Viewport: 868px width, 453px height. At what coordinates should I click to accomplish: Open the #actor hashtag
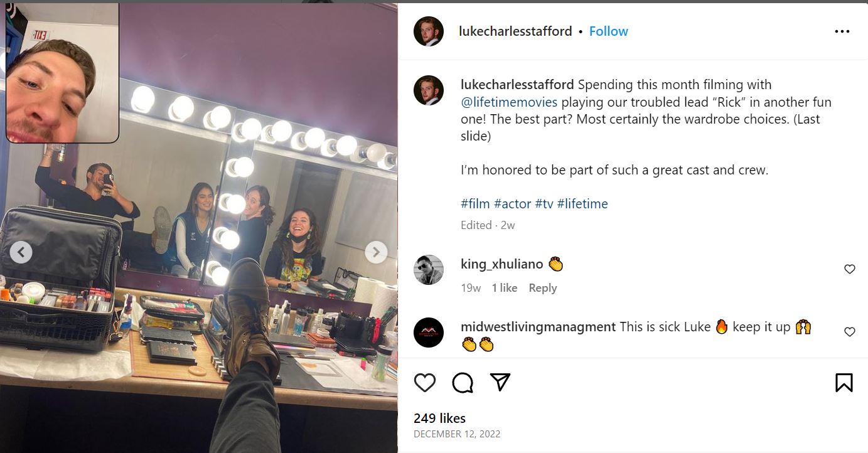pos(512,203)
